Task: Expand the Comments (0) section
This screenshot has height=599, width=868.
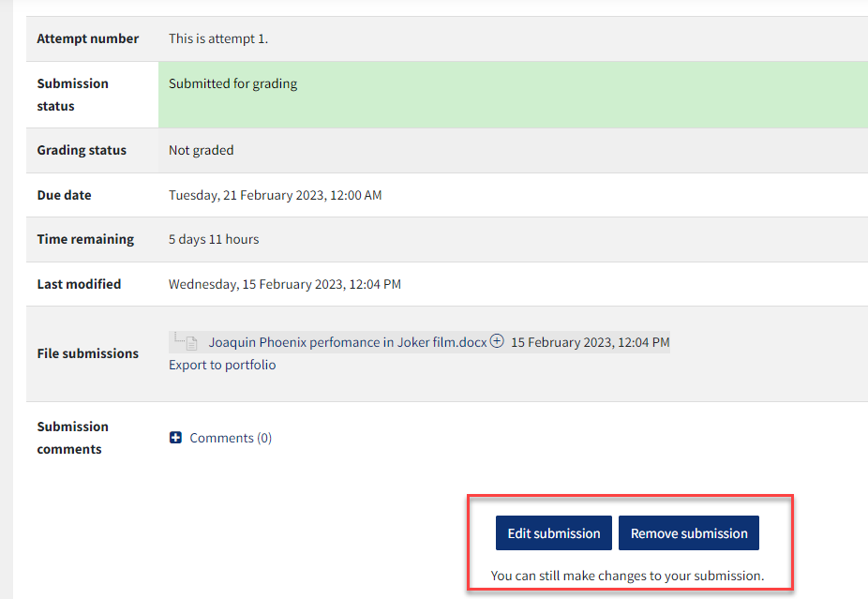Action: (229, 437)
